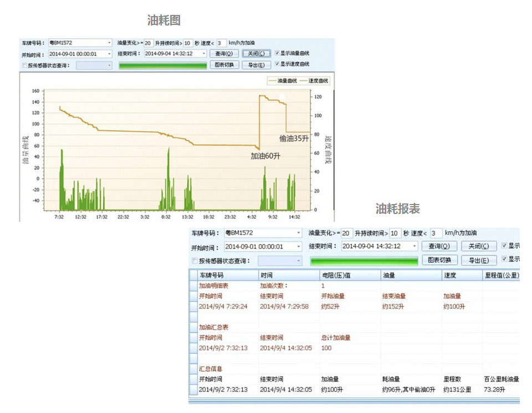The width and height of the screenshot is (532, 413).
Task: Select cell 约96升,其中偷油0升
Action: [408, 390]
